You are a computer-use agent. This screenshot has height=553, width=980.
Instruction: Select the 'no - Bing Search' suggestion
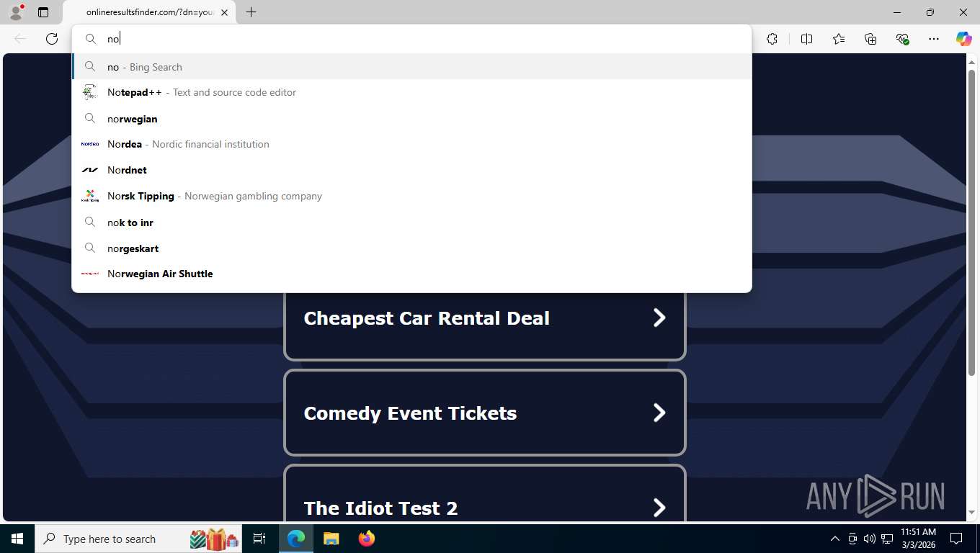coord(411,67)
